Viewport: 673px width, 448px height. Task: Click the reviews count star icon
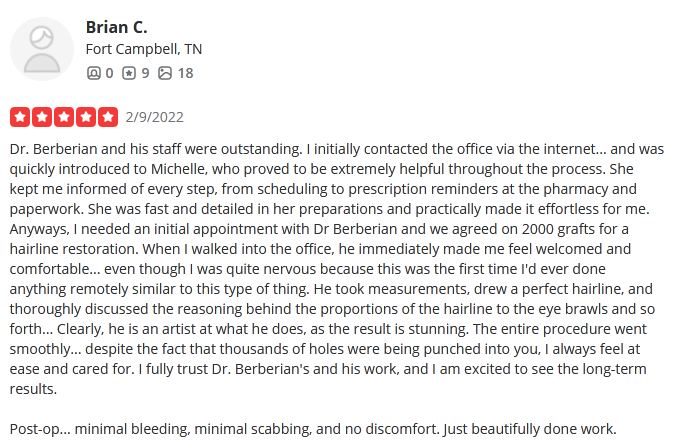129,73
